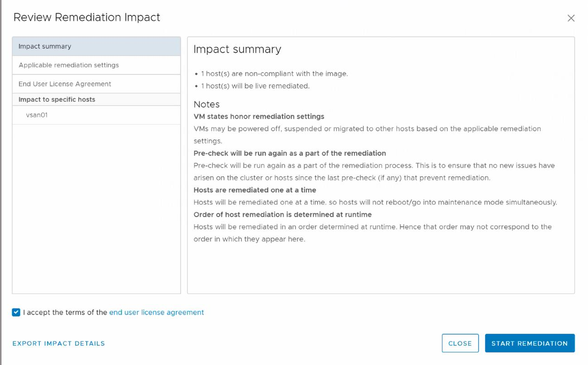The height and width of the screenshot is (365, 588).
Task: Open Applicable remediation settings section
Action: (96, 65)
